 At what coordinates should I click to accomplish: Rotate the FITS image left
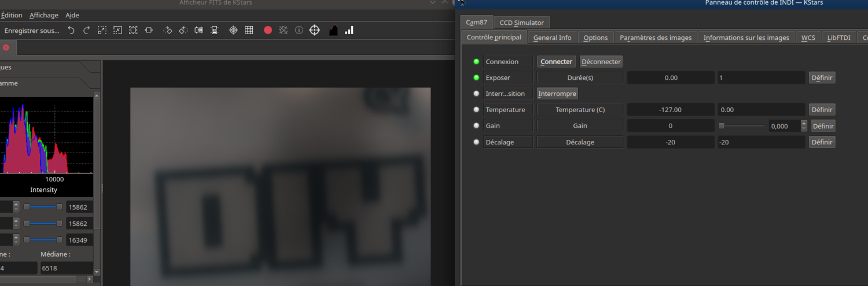(x=183, y=30)
